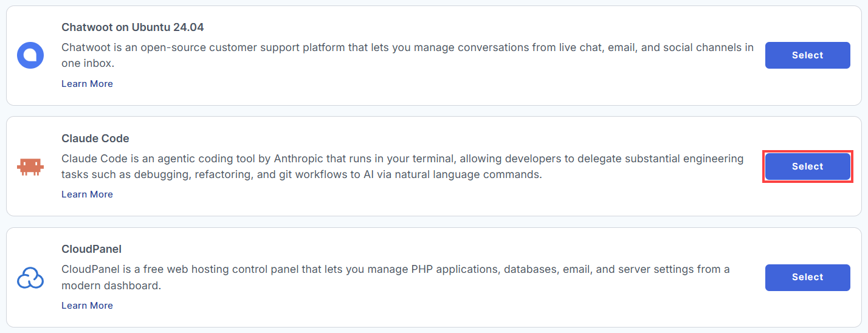The width and height of the screenshot is (868, 333).
Task: Open Learn More for Chatwoot
Action: (87, 84)
